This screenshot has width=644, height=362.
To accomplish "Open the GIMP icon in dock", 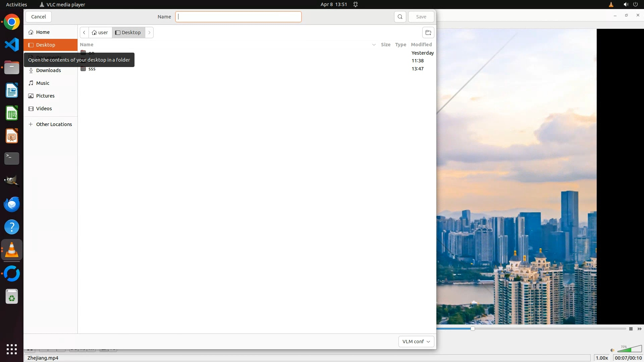I will click(12, 181).
